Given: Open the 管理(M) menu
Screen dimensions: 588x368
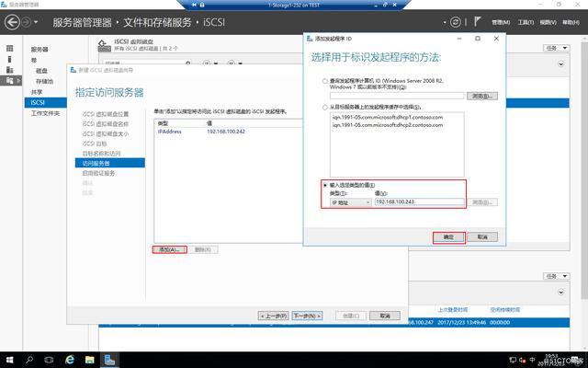Looking at the screenshot, I should coord(501,22).
